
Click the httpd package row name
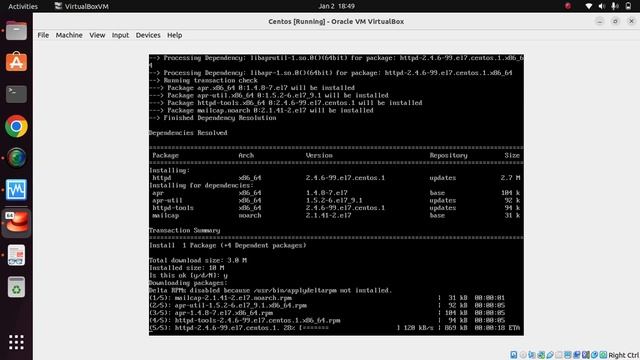click(162, 178)
